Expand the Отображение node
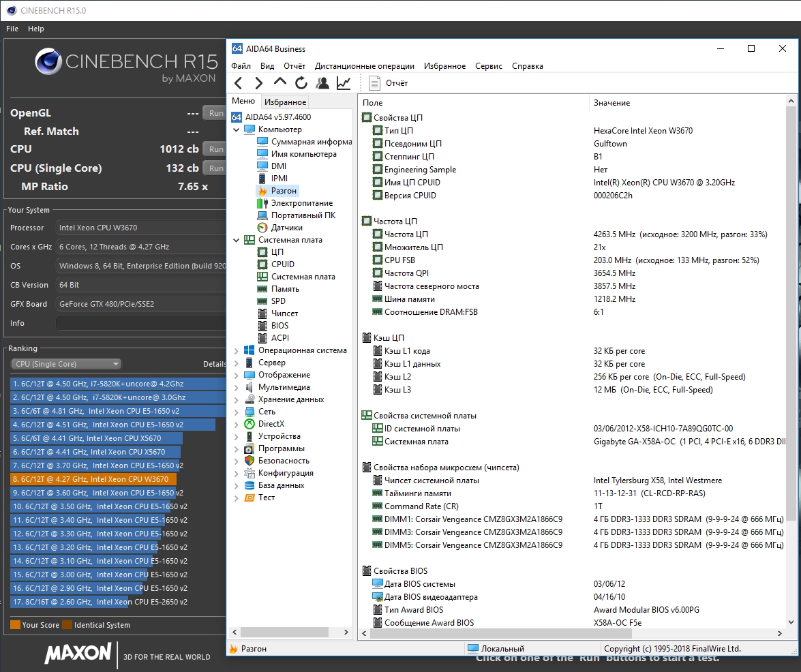 tap(236, 376)
